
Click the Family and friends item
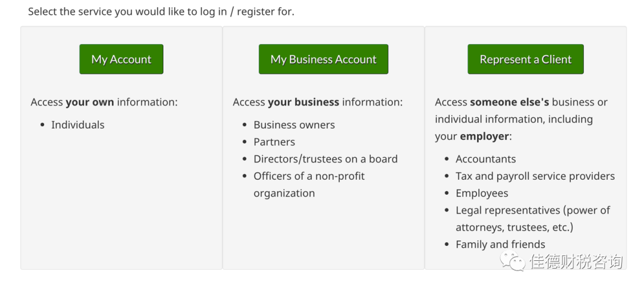click(500, 244)
